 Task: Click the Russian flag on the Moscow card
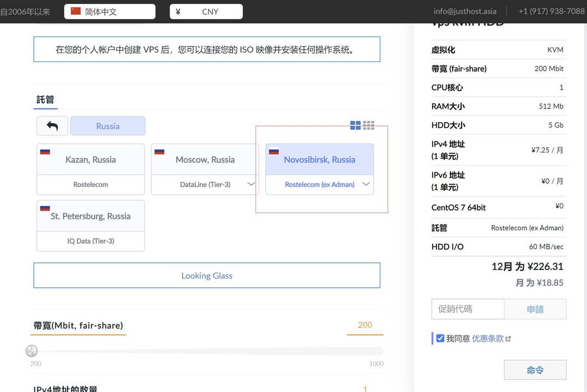coord(158,153)
